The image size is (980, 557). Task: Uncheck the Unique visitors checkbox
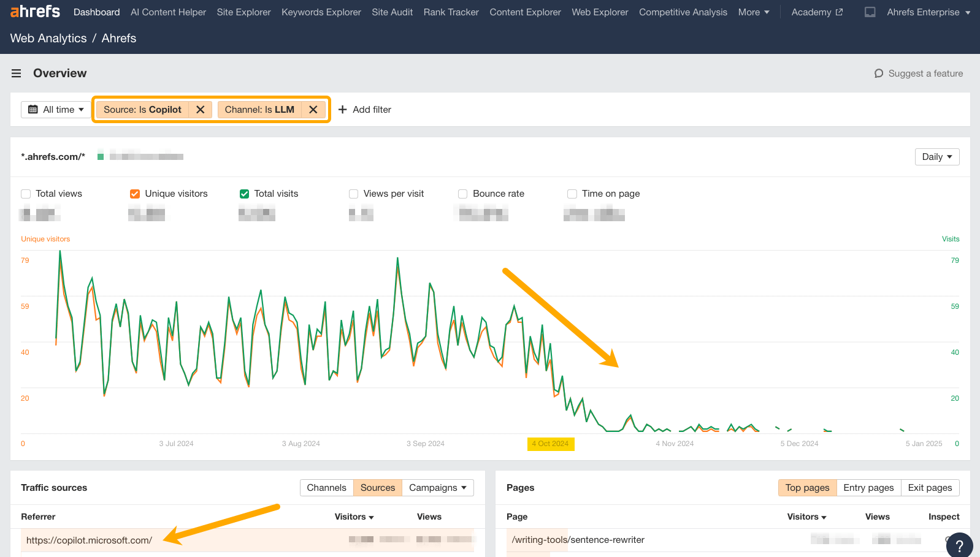tap(135, 194)
